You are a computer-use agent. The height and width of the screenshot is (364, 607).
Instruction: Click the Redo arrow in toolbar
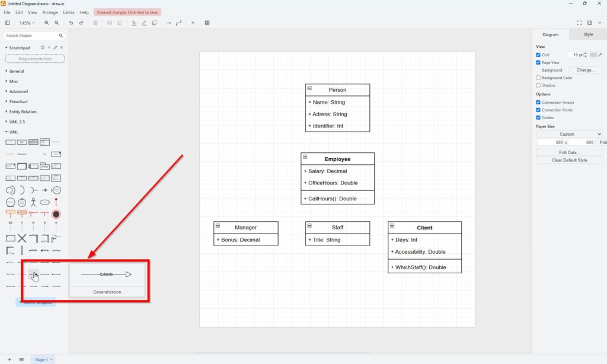coord(81,23)
